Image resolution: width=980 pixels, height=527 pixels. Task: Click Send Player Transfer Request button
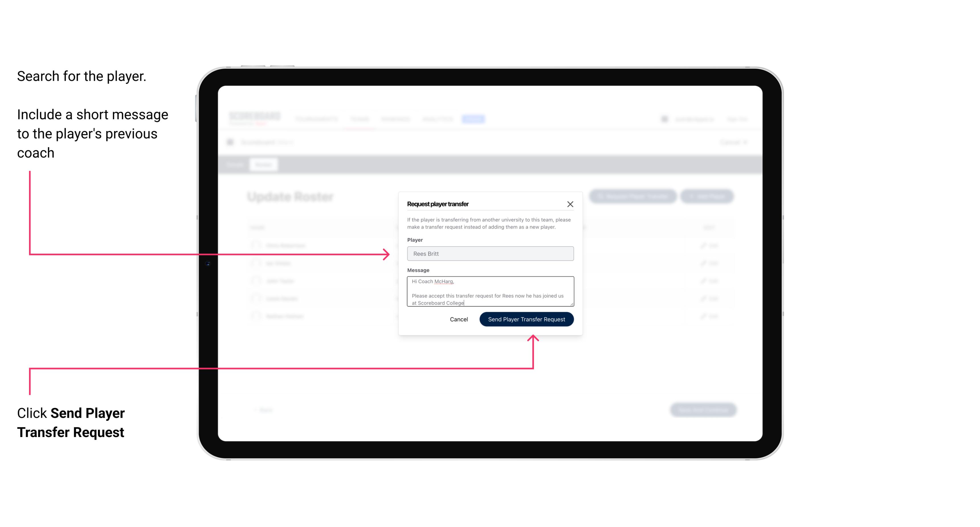[527, 319]
